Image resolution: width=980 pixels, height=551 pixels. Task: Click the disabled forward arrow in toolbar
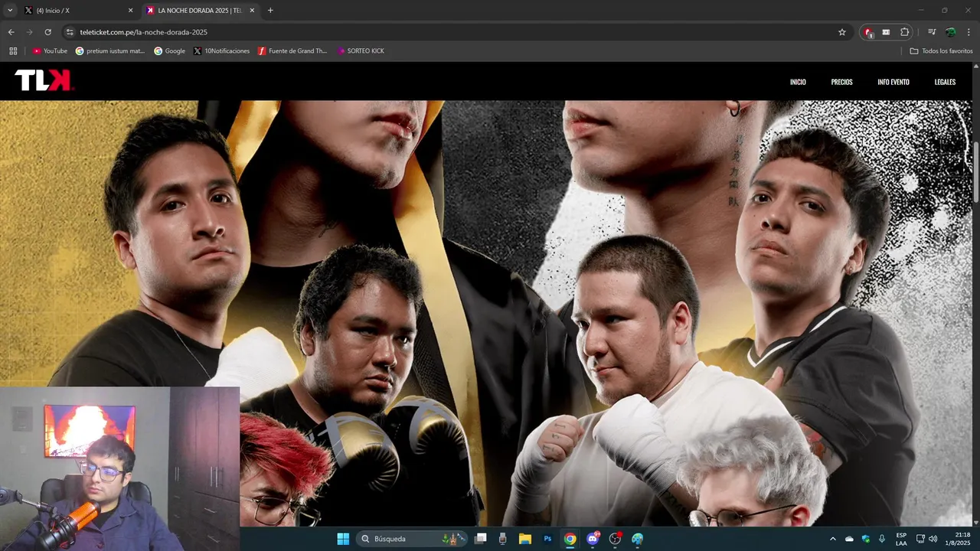29,32
